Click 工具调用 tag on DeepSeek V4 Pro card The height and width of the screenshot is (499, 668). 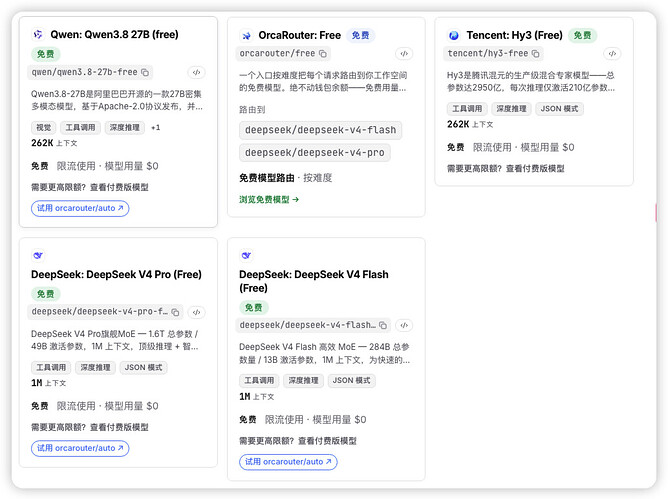click(x=51, y=367)
